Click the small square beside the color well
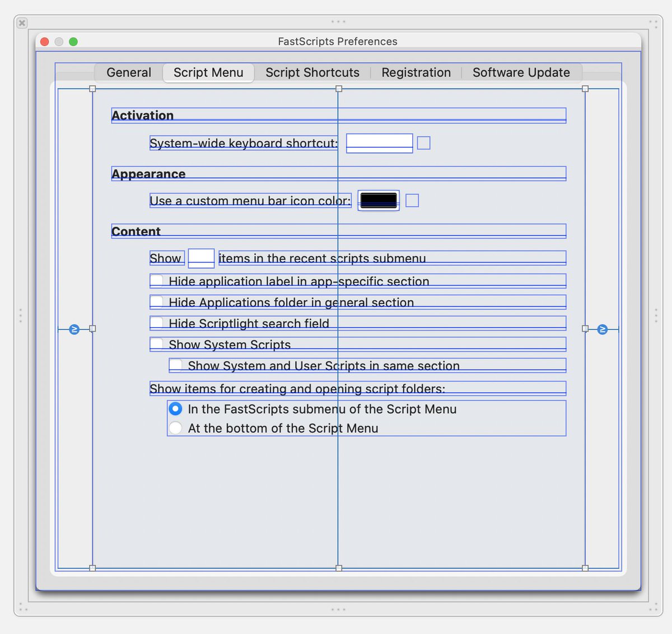The height and width of the screenshot is (634, 672). [x=412, y=201]
